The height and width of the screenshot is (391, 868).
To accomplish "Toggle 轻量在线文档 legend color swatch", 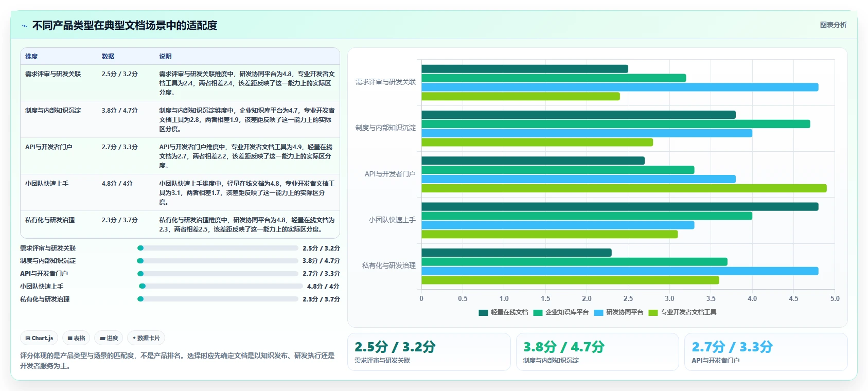I will coord(483,312).
